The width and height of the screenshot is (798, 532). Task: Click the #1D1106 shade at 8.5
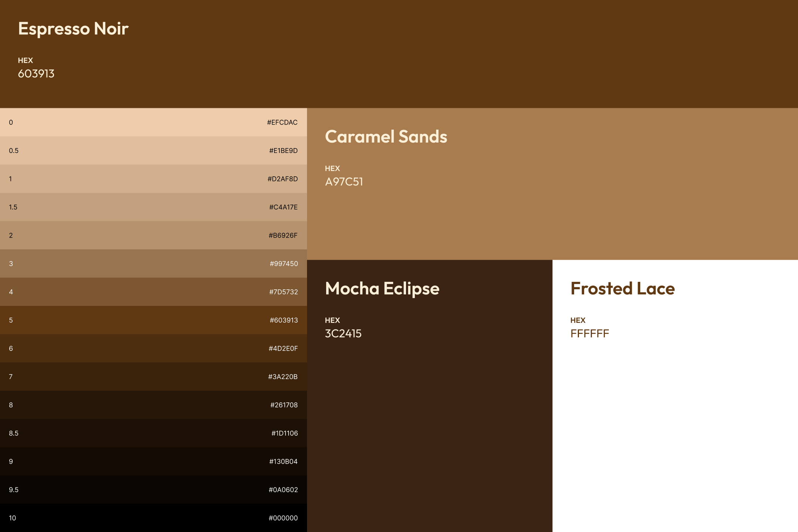[153, 433]
